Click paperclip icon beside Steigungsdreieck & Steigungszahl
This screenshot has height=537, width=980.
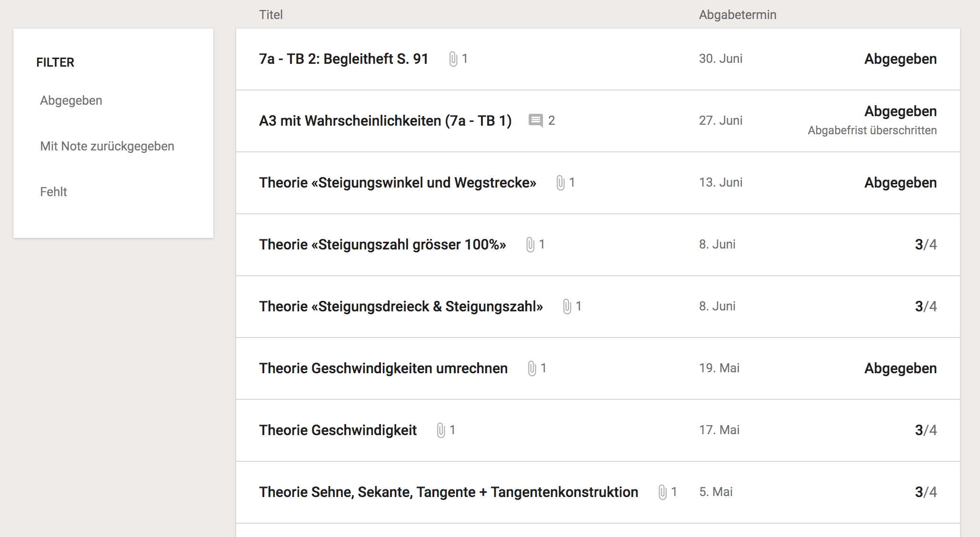(567, 306)
